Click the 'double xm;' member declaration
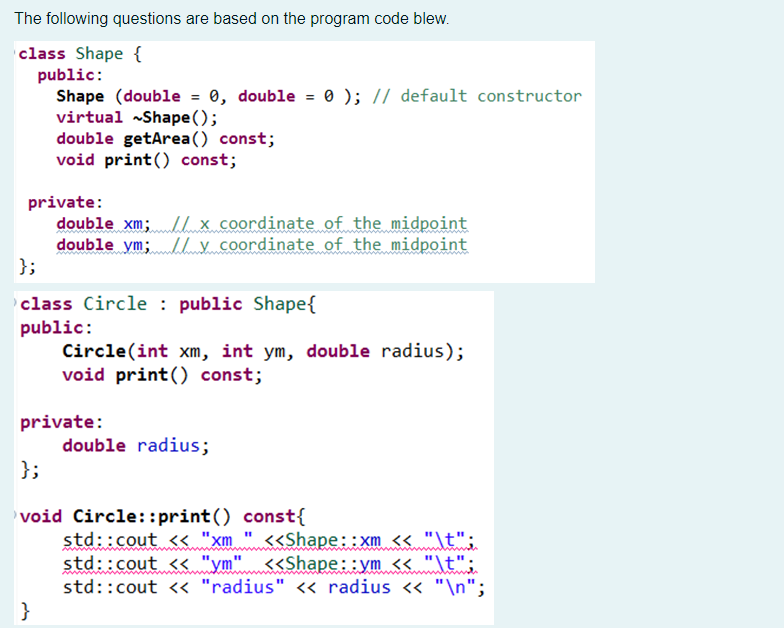784x628 pixels. 103,224
